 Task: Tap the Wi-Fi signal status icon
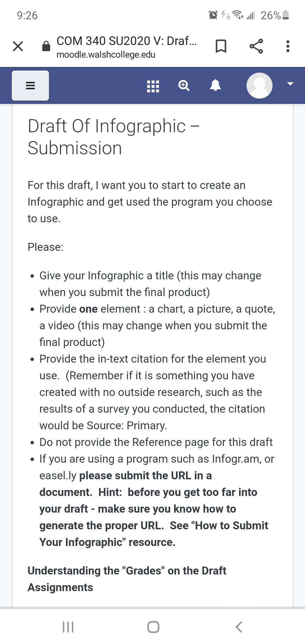click(x=238, y=15)
